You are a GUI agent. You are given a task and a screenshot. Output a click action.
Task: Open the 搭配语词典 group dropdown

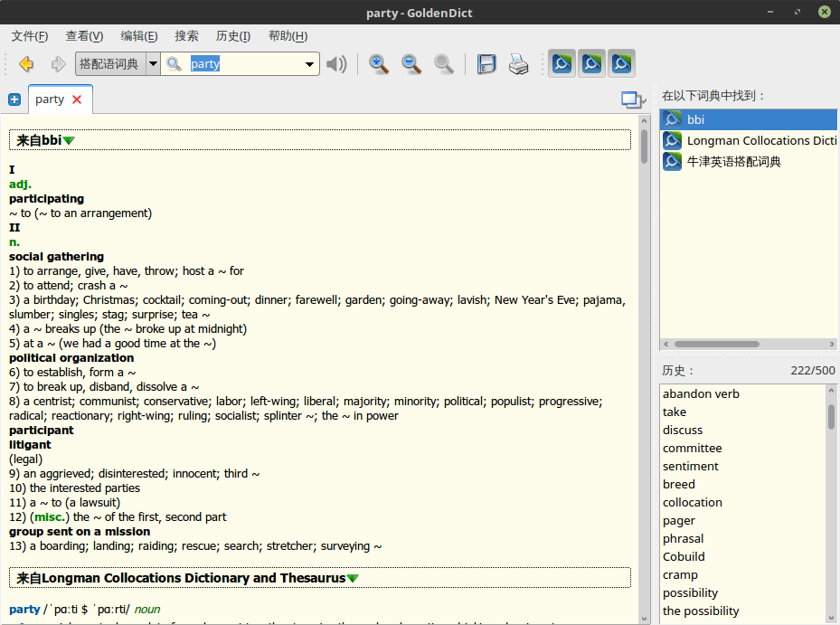153,64
